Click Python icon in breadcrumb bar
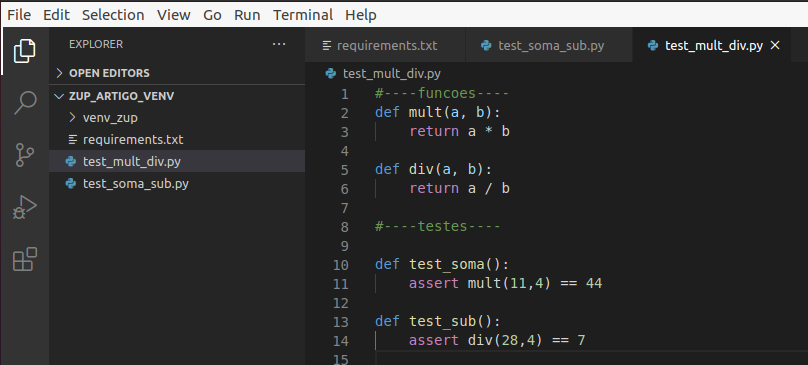The width and height of the screenshot is (808, 365). coord(331,74)
